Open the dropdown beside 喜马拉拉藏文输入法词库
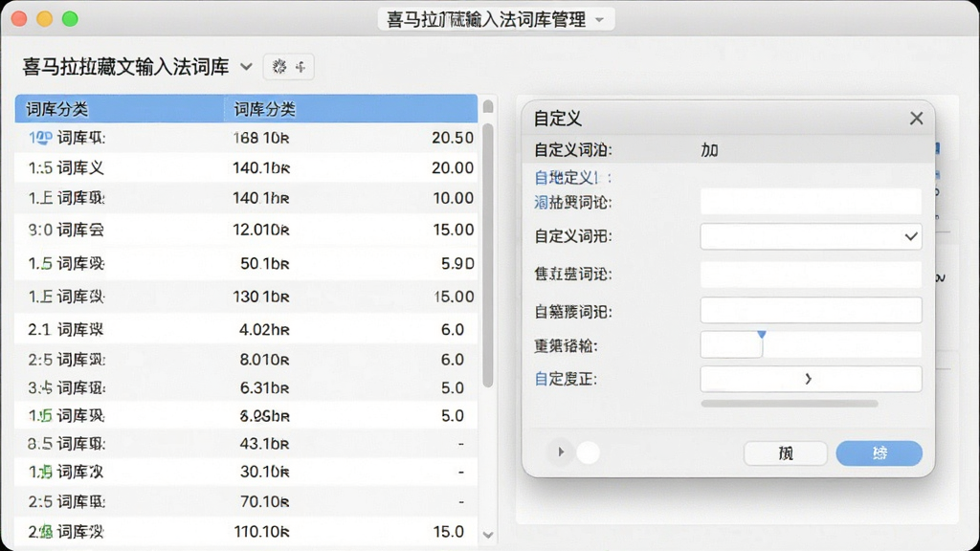The width and height of the screenshot is (980, 551). (x=246, y=66)
